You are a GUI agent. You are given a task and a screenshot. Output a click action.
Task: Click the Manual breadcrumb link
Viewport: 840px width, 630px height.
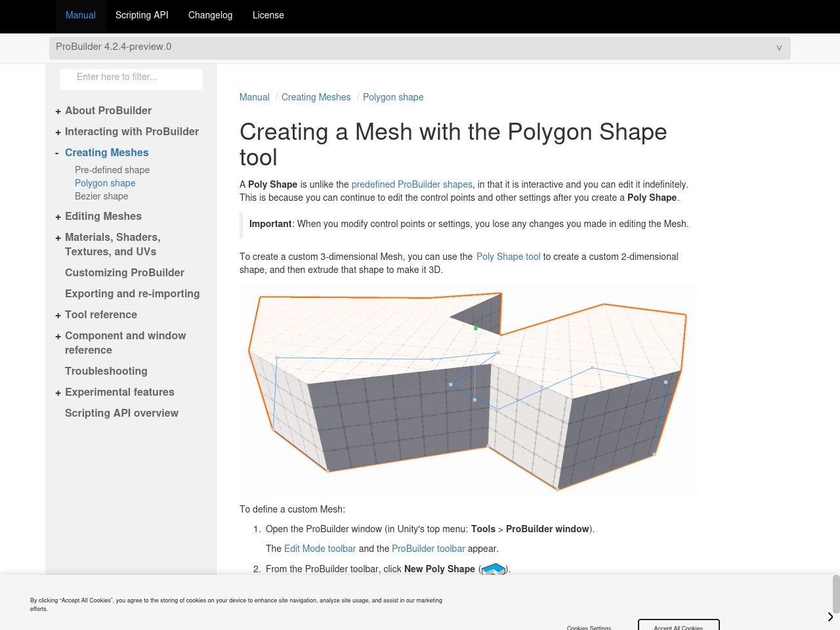point(255,97)
